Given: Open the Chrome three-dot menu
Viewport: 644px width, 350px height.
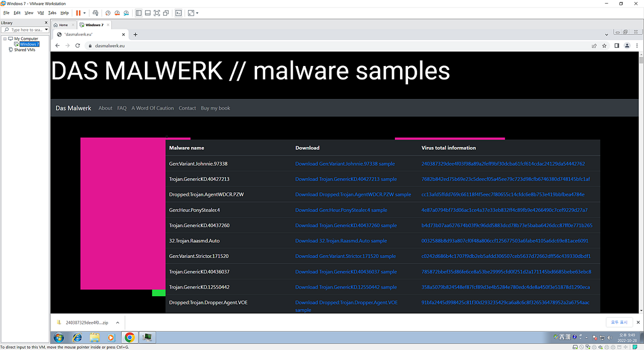Looking at the screenshot, I should [x=637, y=45].
